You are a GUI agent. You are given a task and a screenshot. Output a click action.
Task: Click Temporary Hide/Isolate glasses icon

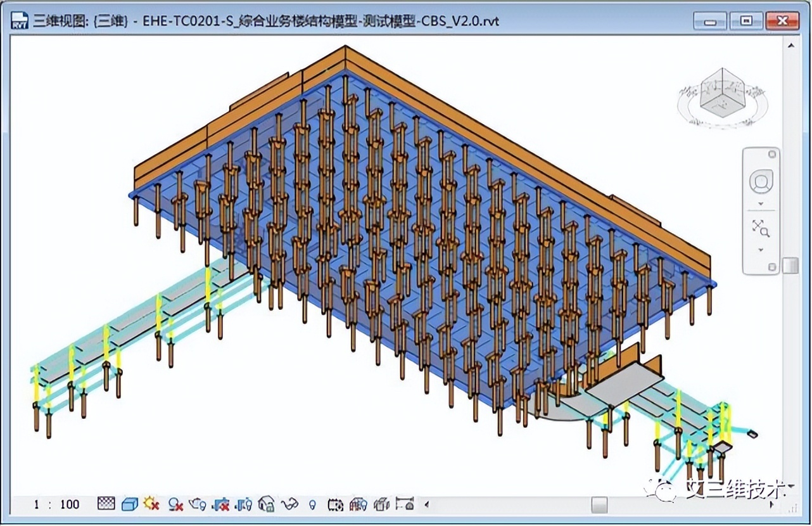click(289, 504)
